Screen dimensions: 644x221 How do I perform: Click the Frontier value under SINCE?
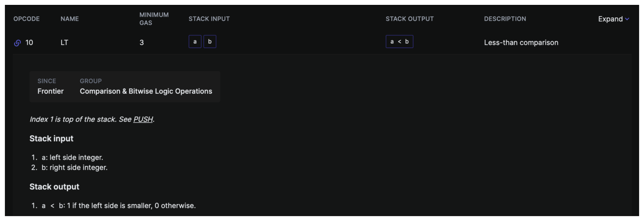pyautogui.click(x=50, y=91)
